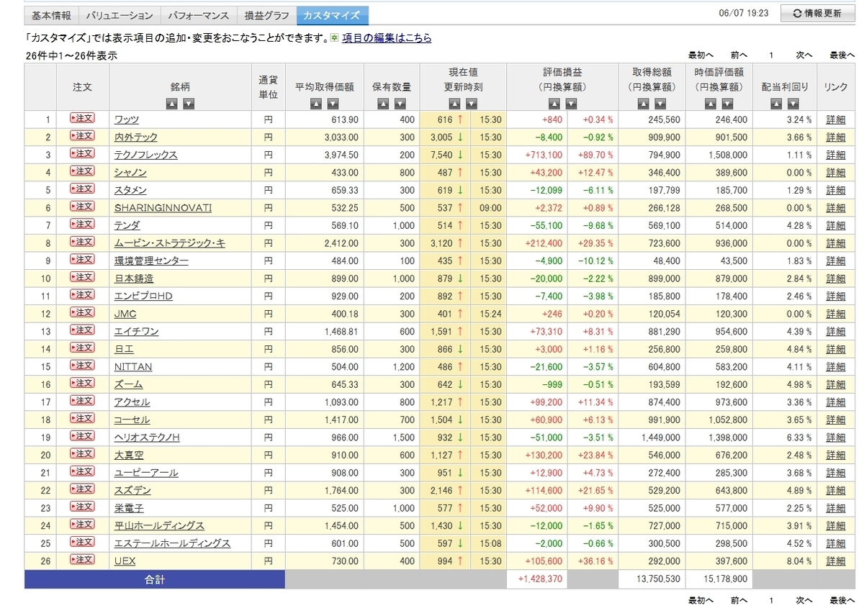
Task: Click 注文 order icon for シャノン
Action: (82, 171)
